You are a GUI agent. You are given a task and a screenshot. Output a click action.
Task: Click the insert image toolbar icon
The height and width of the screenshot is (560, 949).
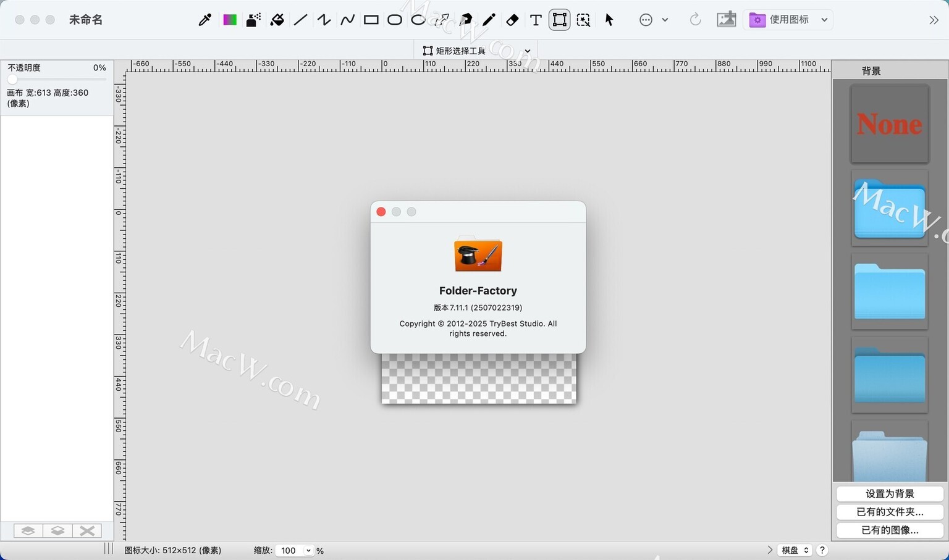tap(726, 20)
